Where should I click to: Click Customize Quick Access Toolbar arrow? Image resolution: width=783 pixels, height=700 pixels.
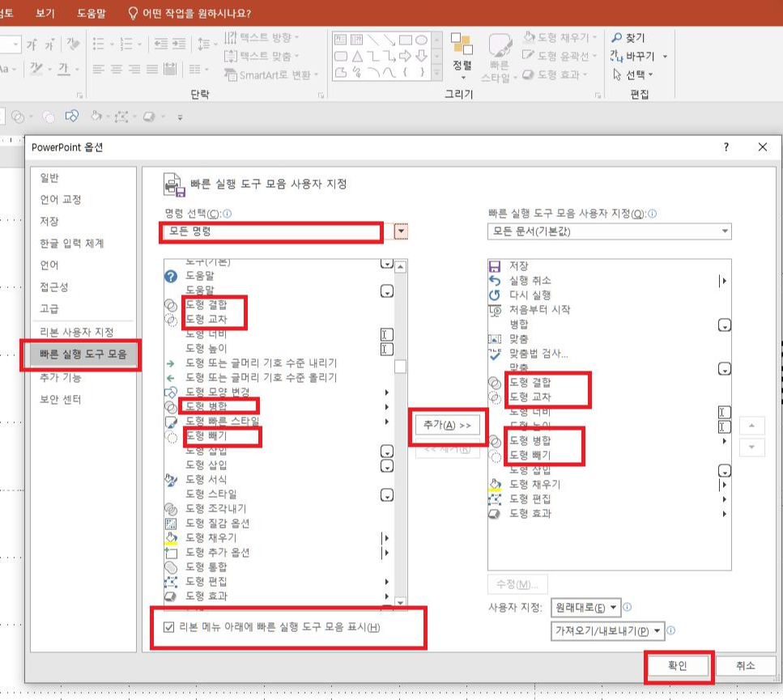click(180, 117)
